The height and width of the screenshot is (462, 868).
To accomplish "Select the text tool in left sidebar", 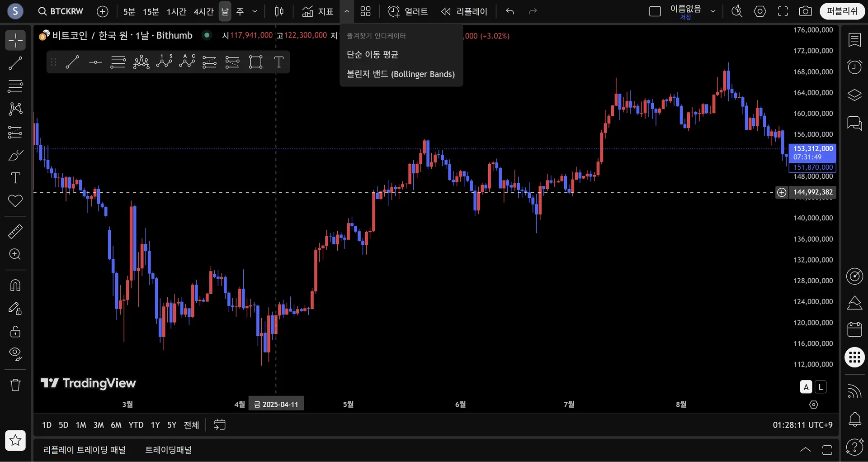I will click(15, 178).
